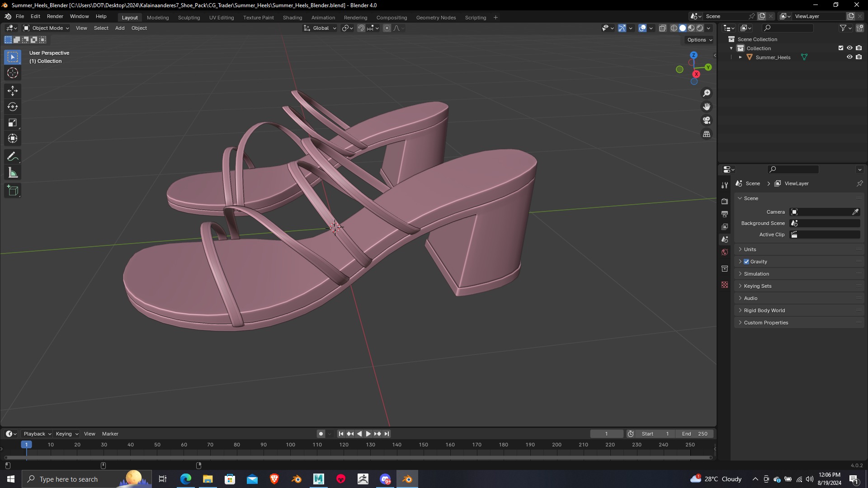Open the Output properties tab

click(725, 214)
